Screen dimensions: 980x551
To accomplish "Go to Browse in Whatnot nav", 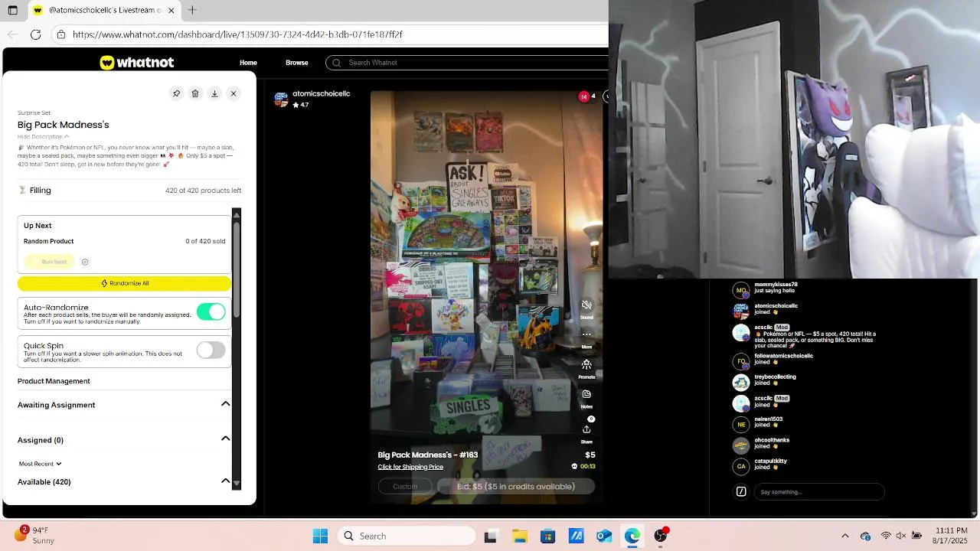I will [x=297, y=63].
